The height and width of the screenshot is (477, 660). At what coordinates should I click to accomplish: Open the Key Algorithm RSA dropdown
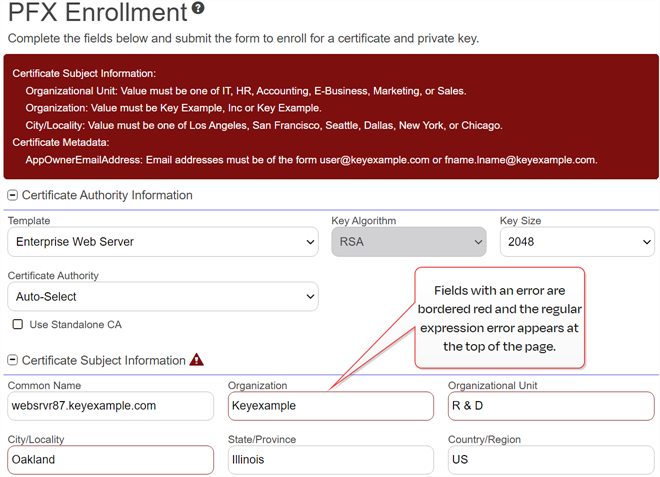tap(408, 242)
